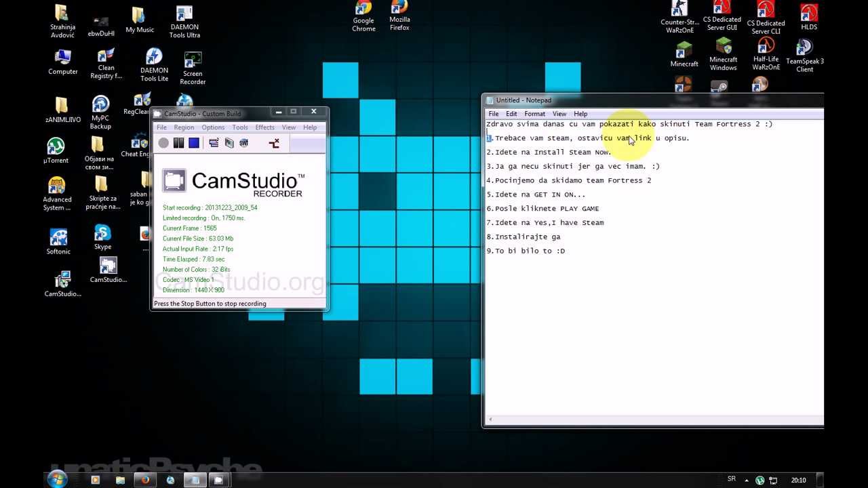Select the Google Chrome desktop icon

click(363, 16)
